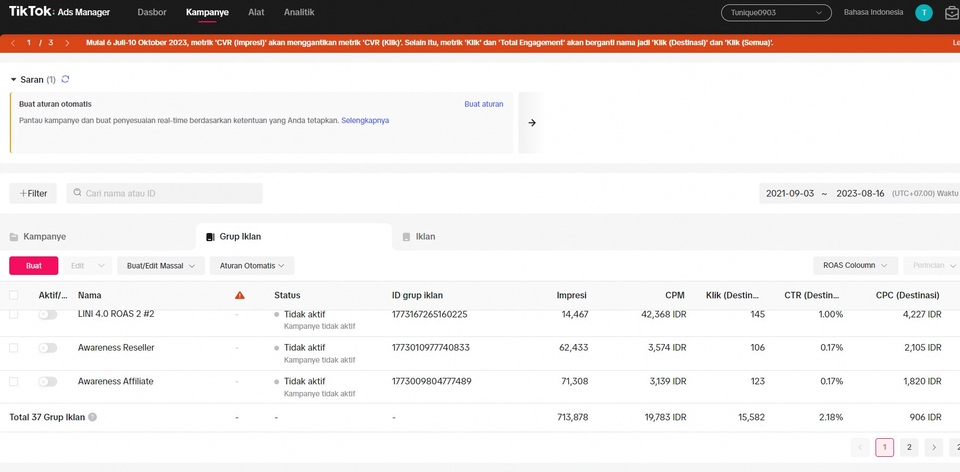Toggle active switch for LINI 4.0 ROAS 2 #2
The height and width of the screenshot is (472, 960).
pos(48,314)
